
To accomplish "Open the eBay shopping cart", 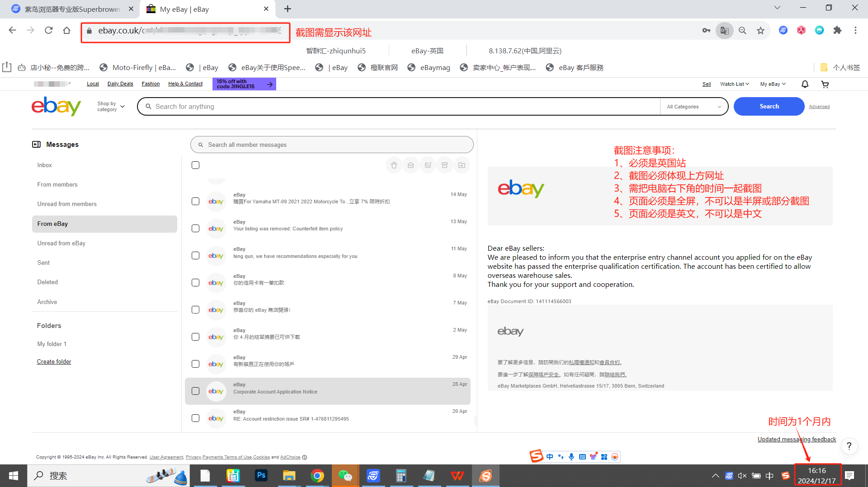I will pyautogui.click(x=826, y=84).
